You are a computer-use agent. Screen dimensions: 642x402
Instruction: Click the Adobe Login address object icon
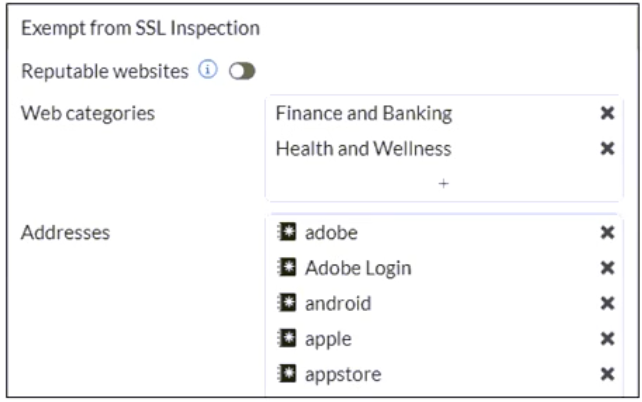[285, 268]
